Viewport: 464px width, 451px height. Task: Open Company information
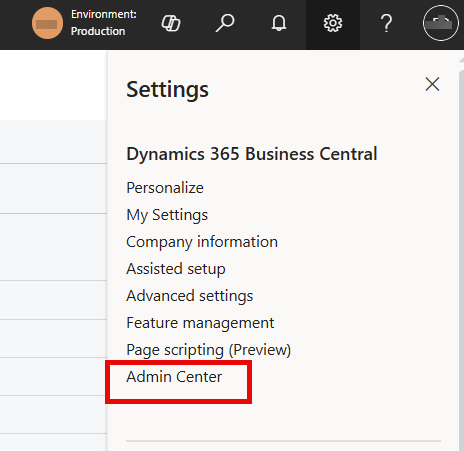pos(202,242)
